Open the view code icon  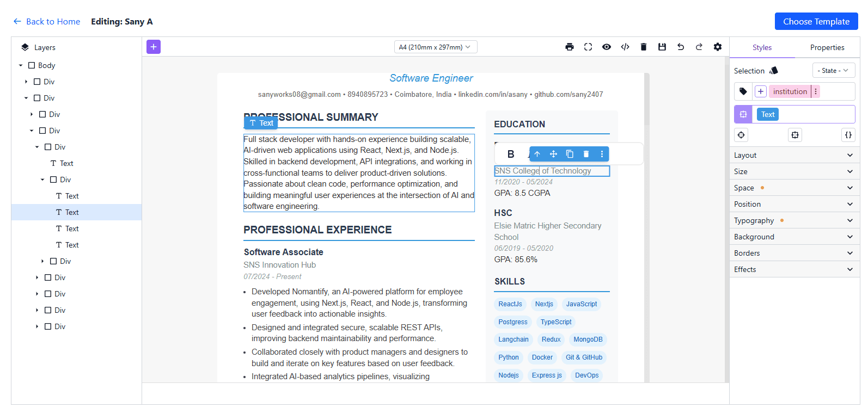click(625, 47)
